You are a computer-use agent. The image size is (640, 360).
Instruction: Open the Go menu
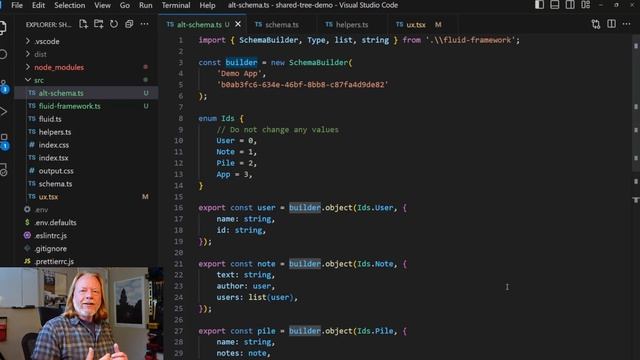(124, 5)
